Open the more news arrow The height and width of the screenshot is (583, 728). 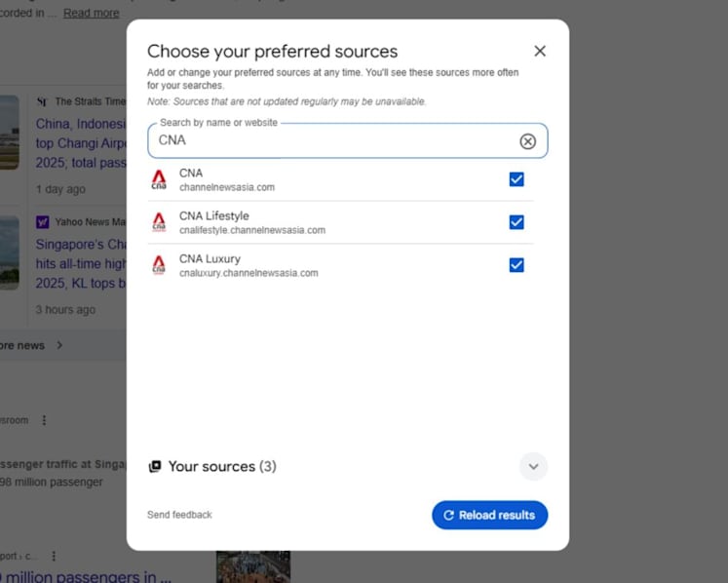(x=59, y=345)
